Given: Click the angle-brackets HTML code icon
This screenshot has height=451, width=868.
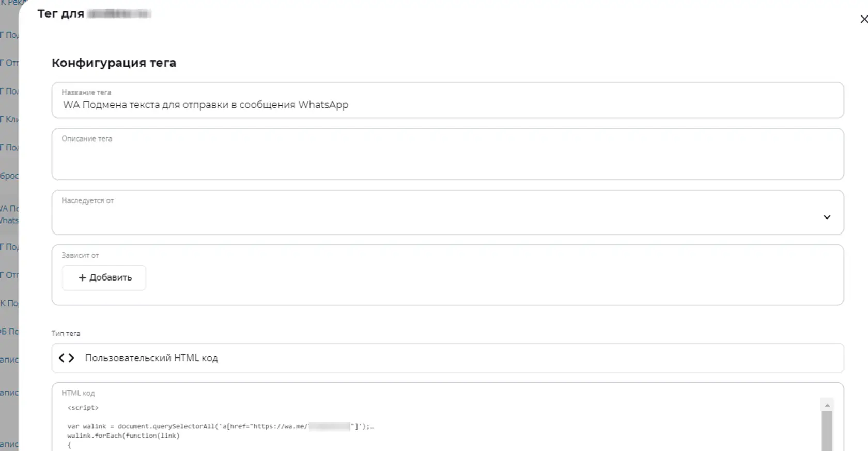Looking at the screenshot, I should point(66,358).
